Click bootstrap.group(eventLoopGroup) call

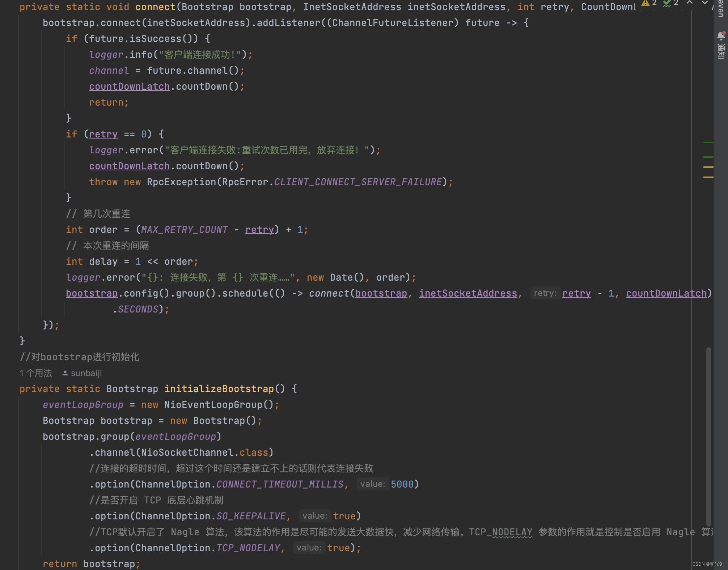(132, 437)
